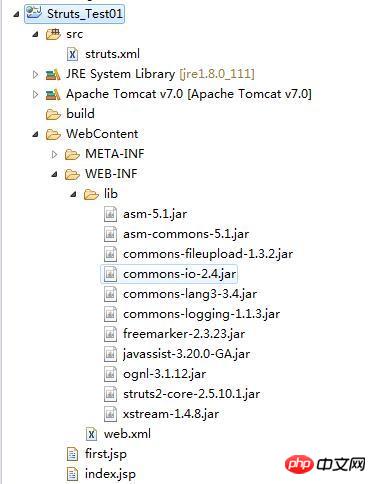Select the Apache Tomcat v7.0 entry
The width and height of the screenshot is (376, 484).
click(x=189, y=94)
